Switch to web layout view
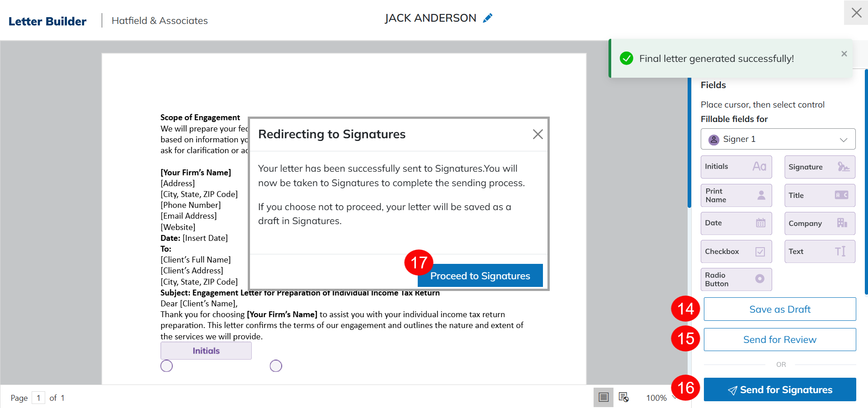868x408 pixels. tap(623, 397)
